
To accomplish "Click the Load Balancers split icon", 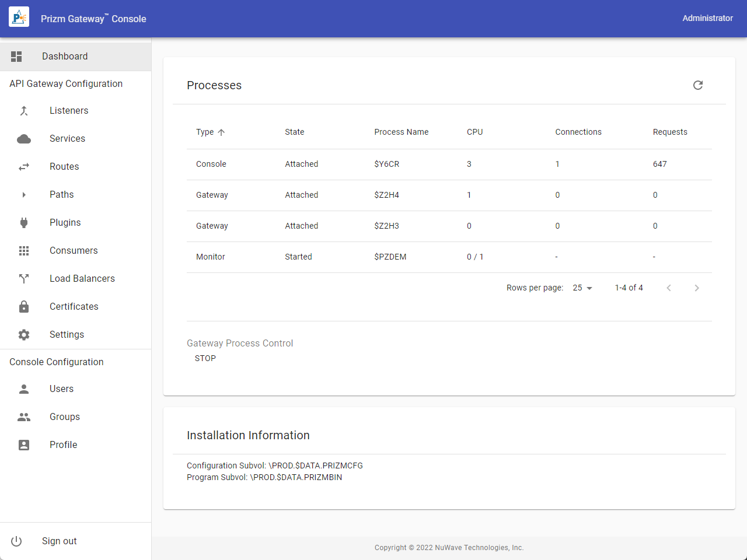I will click(x=24, y=279).
